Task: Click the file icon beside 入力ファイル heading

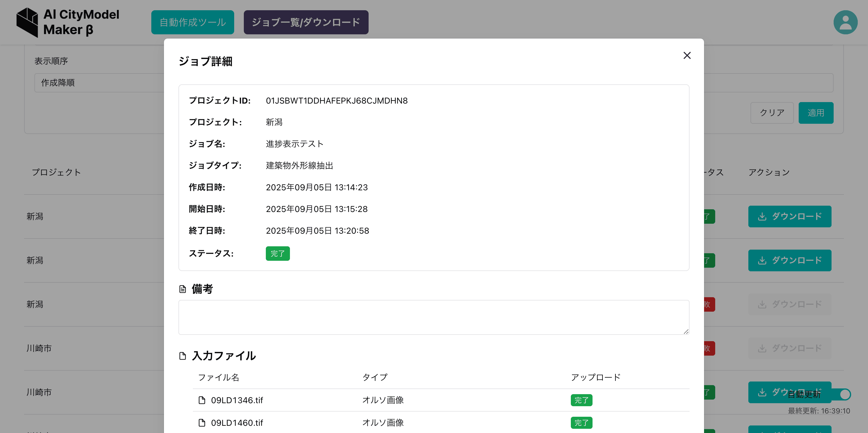Action: (x=183, y=356)
